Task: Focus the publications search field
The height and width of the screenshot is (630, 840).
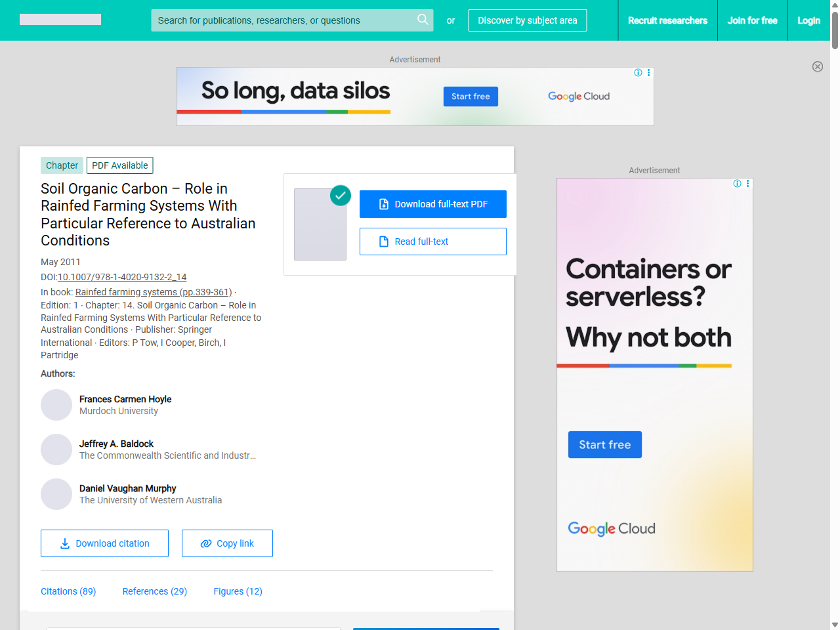Action: (x=282, y=20)
